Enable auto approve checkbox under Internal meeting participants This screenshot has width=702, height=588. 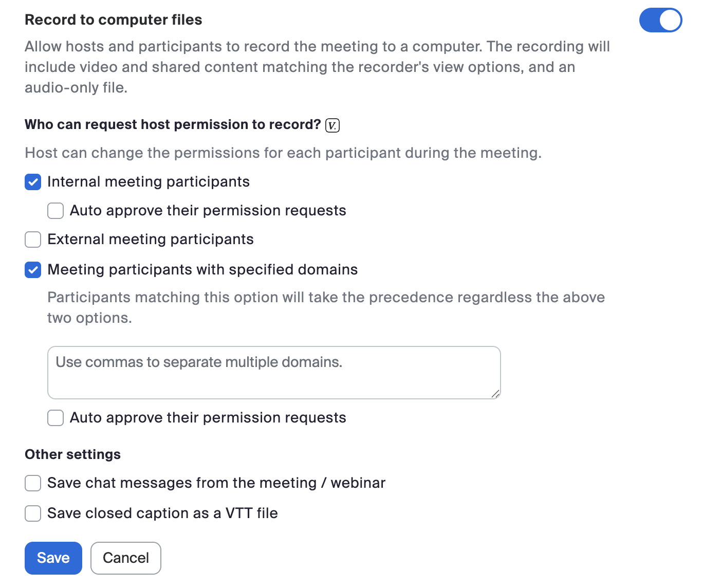[x=56, y=211]
